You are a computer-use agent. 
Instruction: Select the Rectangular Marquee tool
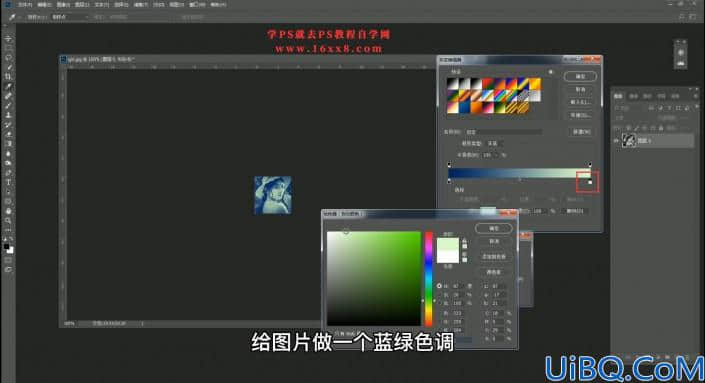(8, 48)
